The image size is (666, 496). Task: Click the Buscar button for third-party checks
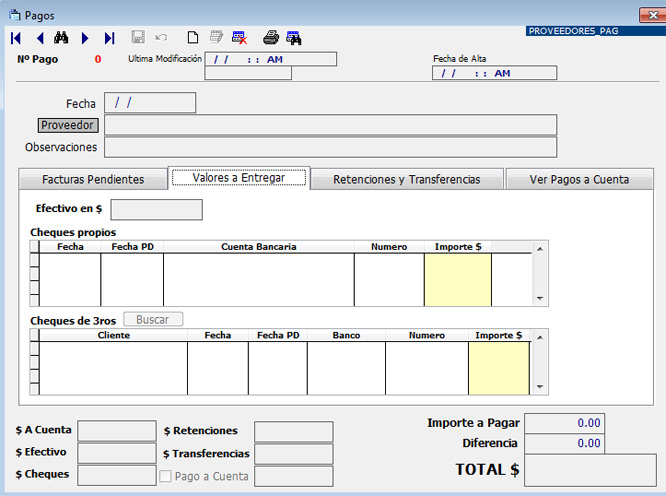point(153,320)
